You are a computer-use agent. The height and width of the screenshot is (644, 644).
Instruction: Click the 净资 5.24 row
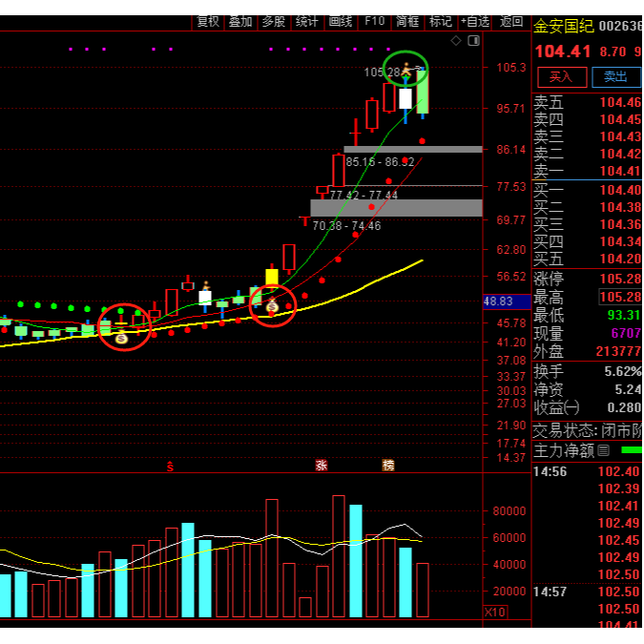click(588, 390)
